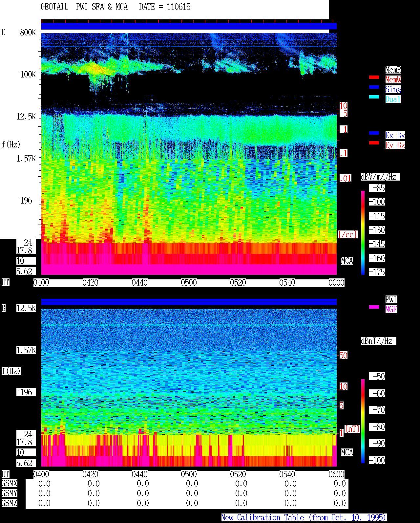Click the dBV/m/√Hz unit label
420x523 pixels.
pyautogui.click(x=380, y=177)
